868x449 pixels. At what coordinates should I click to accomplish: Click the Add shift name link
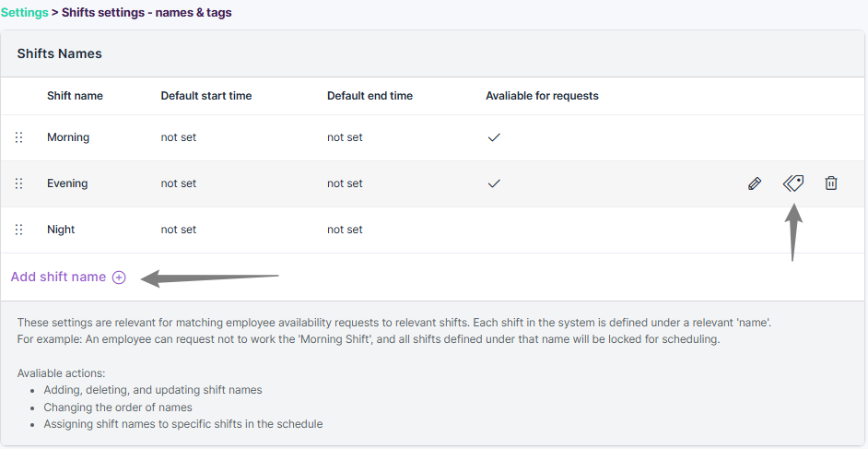point(59,278)
